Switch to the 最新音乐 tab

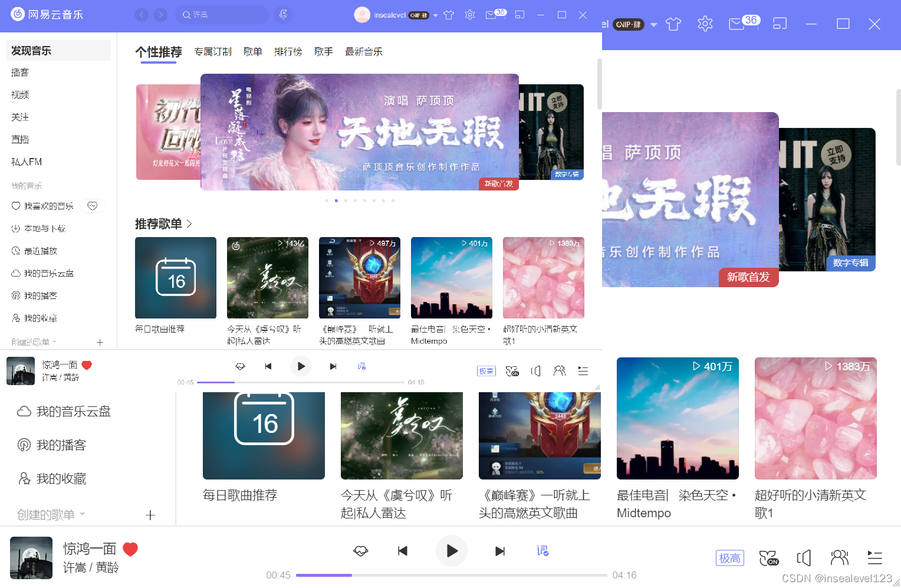[364, 52]
